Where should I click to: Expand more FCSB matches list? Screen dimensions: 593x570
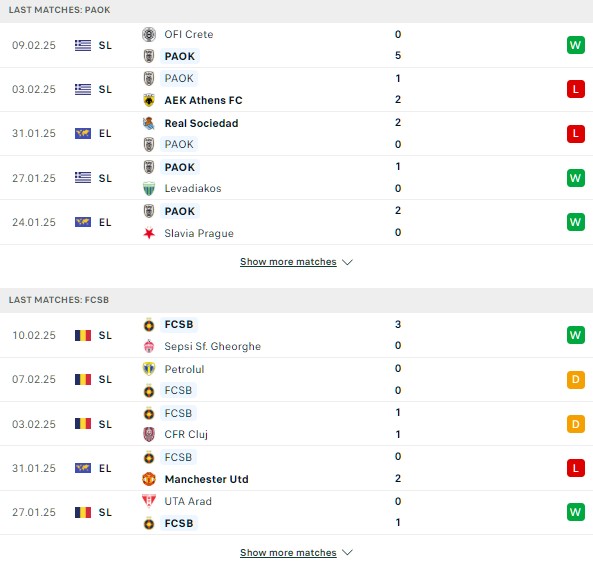288,553
